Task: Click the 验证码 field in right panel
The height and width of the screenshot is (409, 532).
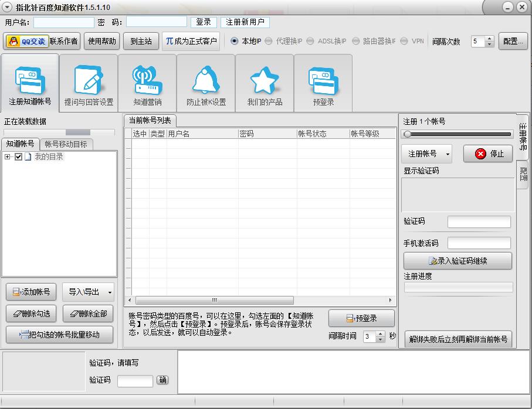Action: (479, 222)
